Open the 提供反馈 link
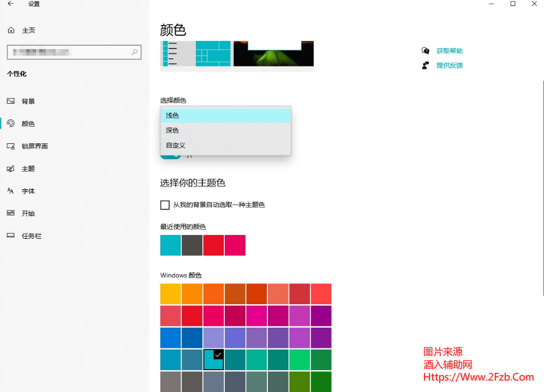This screenshot has height=392, width=544. tap(449, 65)
